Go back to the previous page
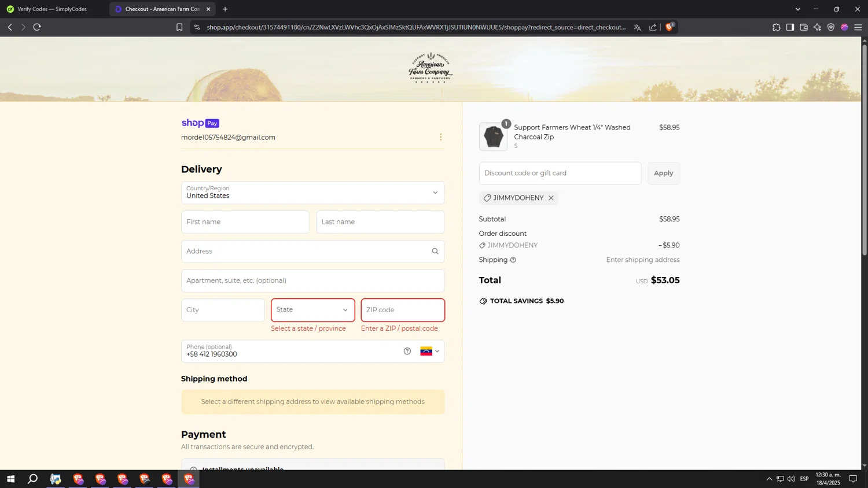Screen dimensions: 868x488 pyautogui.click(x=10, y=27)
